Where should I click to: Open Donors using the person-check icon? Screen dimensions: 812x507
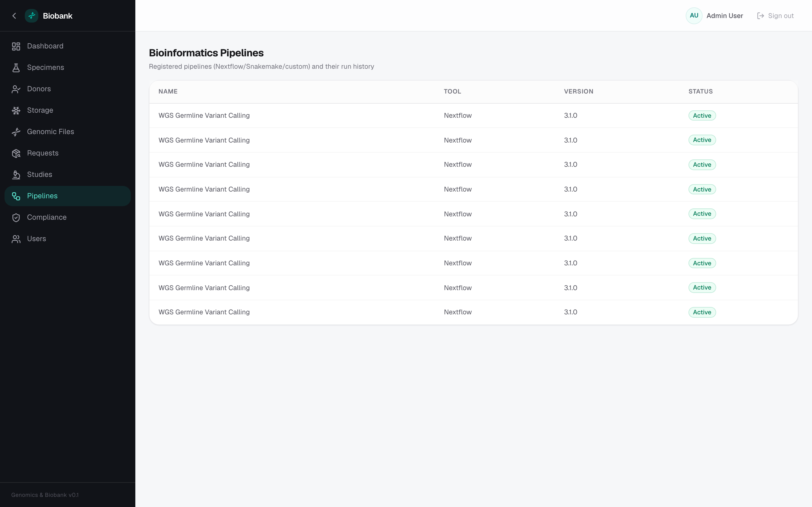[x=16, y=89]
